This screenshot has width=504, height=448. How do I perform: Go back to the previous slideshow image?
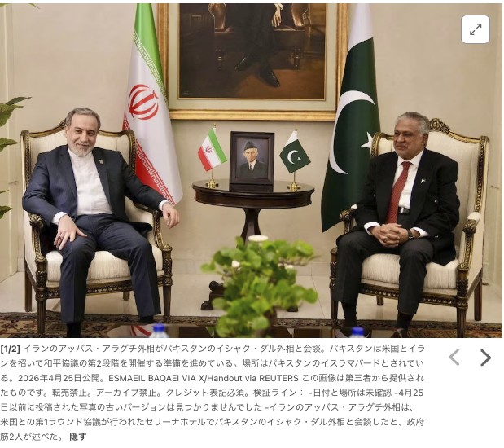[454, 357]
